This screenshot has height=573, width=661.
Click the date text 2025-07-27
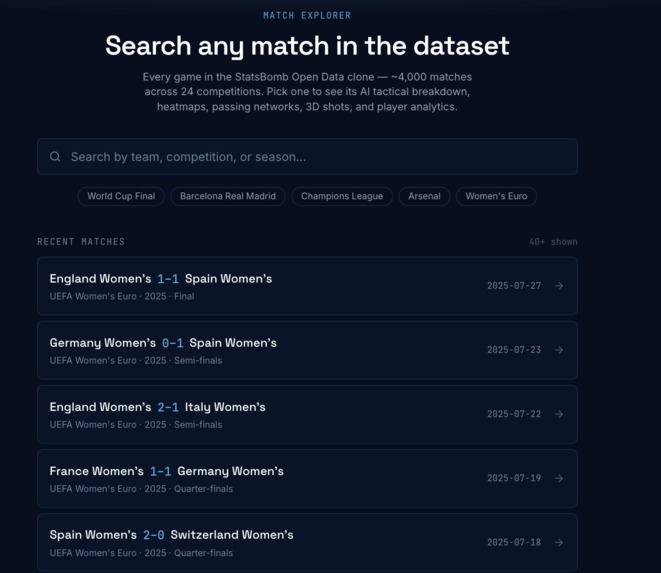coord(514,286)
